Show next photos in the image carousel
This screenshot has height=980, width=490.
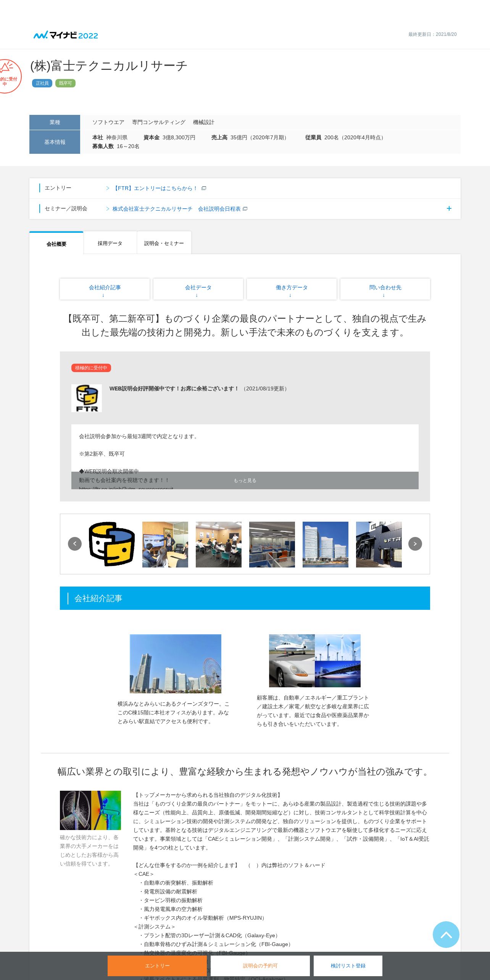415,544
